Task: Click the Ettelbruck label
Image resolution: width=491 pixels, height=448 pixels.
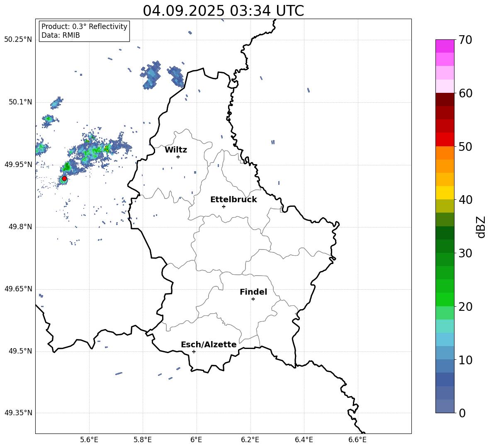Action: click(233, 200)
